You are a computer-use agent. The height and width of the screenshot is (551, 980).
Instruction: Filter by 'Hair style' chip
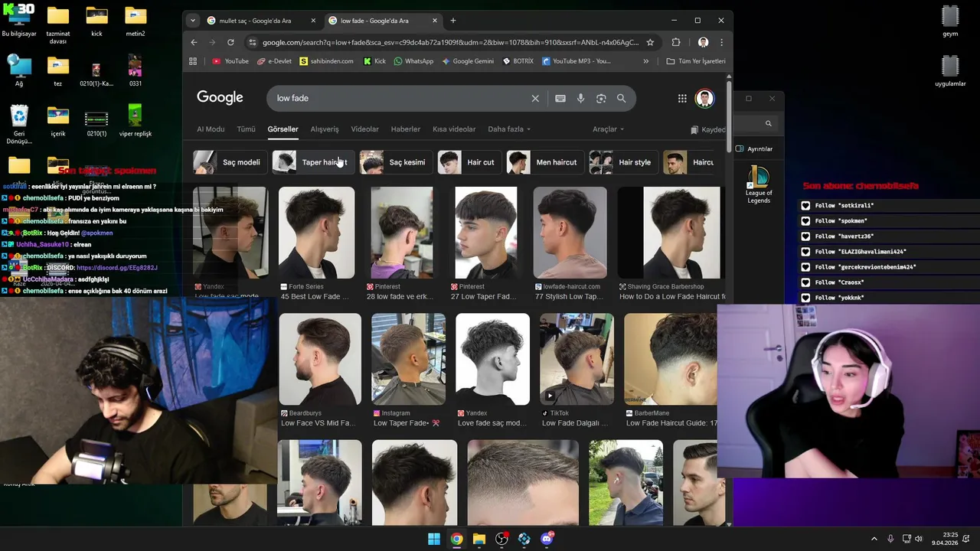click(x=622, y=162)
